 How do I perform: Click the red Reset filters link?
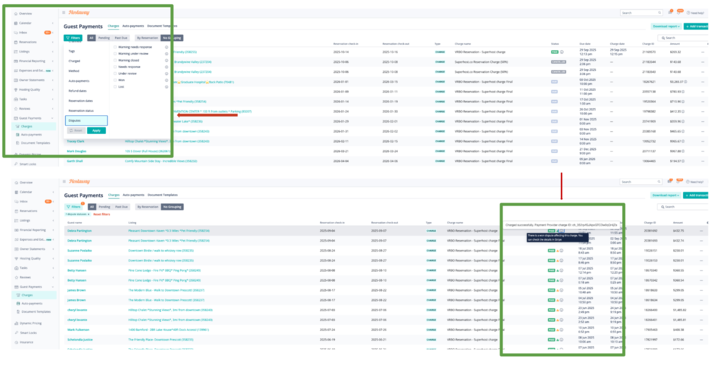(102, 214)
